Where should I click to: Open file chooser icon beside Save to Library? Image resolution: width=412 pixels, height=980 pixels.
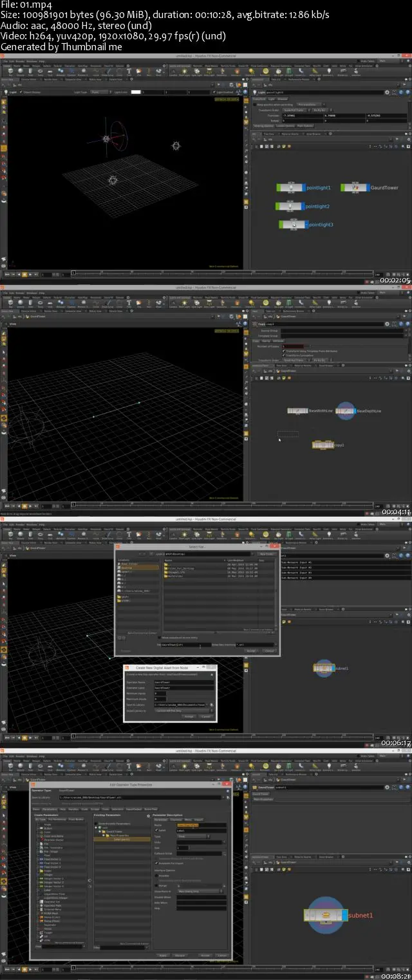pos(212,705)
